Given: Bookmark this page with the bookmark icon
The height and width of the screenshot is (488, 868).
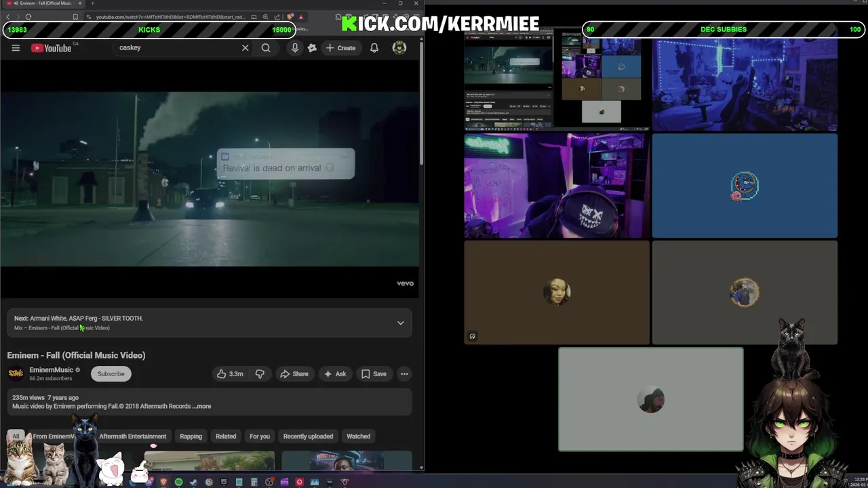Looking at the screenshot, I should point(75,17).
